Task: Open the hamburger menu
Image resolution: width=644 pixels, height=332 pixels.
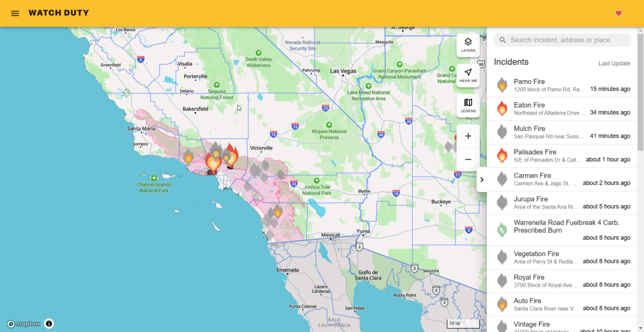Action: point(15,13)
